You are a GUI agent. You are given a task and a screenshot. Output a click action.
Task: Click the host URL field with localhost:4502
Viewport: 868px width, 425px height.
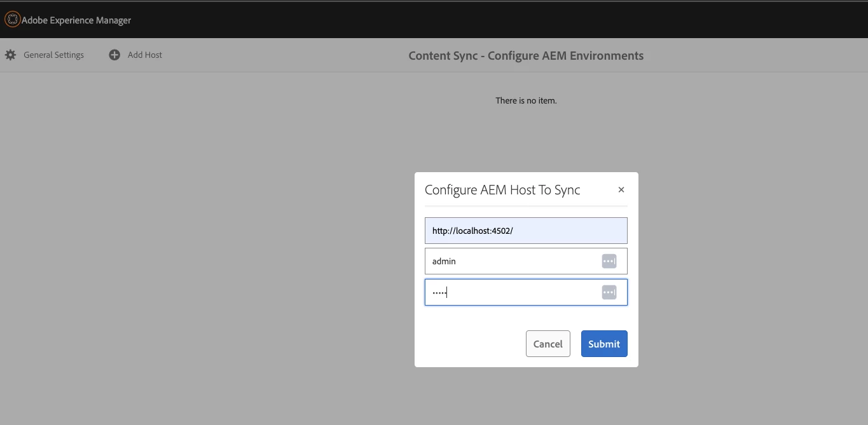click(x=526, y=231)
